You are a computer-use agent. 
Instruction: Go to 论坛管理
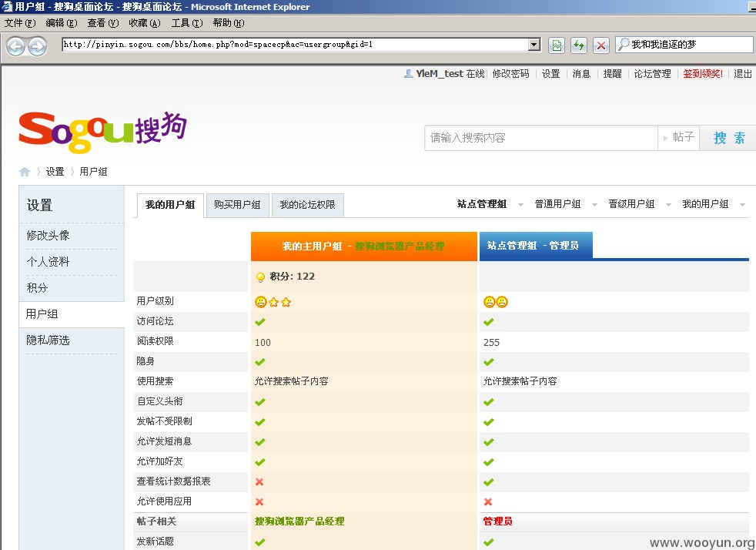pos(652,74)
